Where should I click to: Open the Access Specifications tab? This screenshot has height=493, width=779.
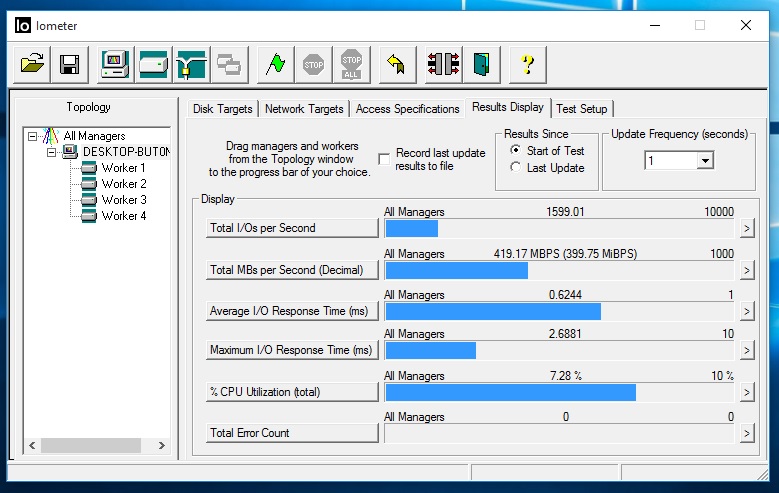tap(407, 109)
